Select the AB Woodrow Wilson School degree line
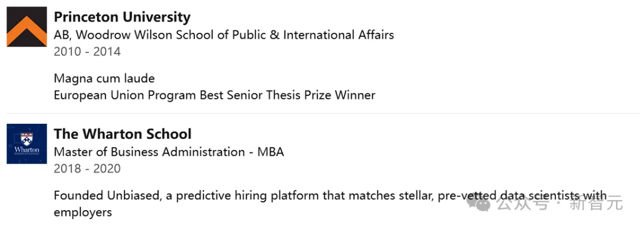The width and height of the screenshot is (644, 228). tap(224, 35)
